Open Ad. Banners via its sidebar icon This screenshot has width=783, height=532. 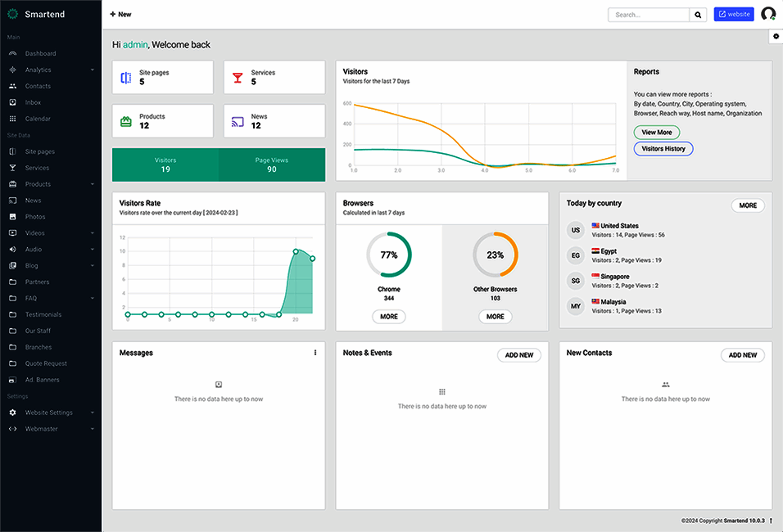pos(11,379)
